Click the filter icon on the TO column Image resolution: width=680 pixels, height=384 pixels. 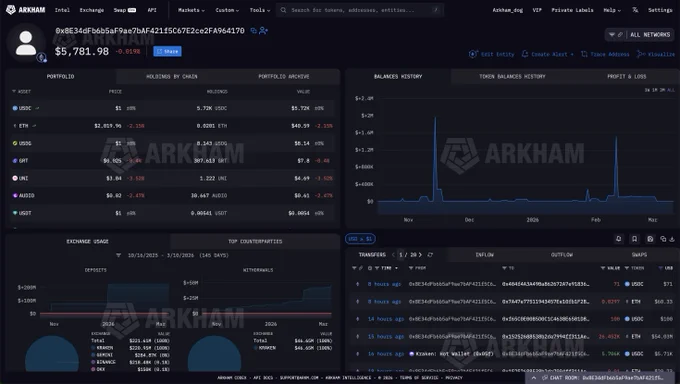504,268
